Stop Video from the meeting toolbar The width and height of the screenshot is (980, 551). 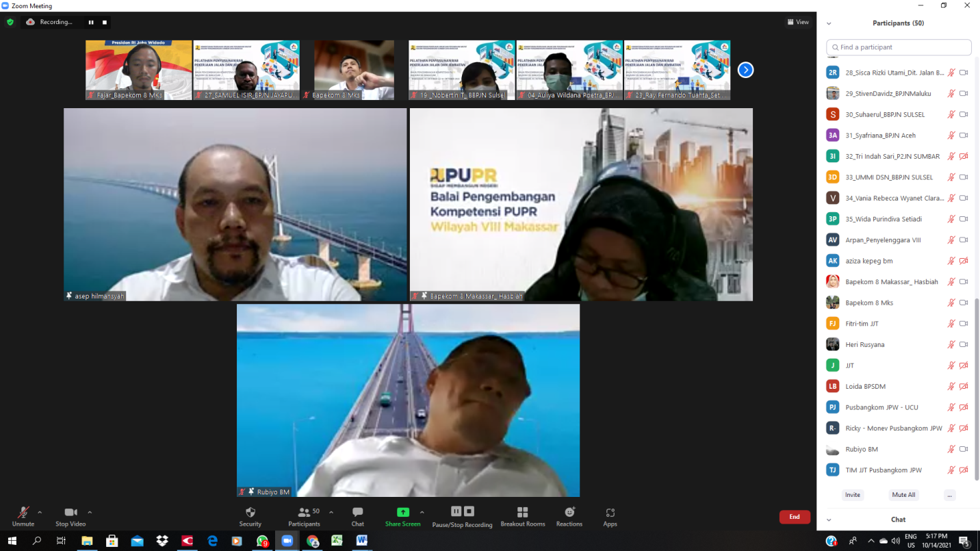[70, 516]
